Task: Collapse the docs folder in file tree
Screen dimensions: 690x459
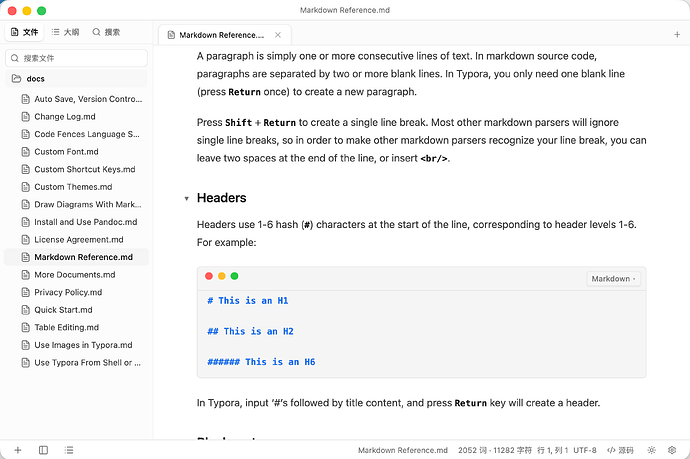Action: pyautogui.click(x=77, y=78)
